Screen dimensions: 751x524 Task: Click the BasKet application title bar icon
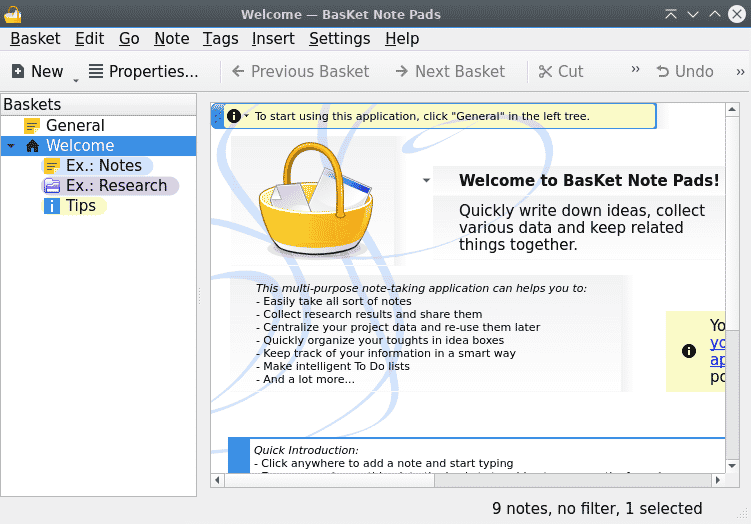click(x=12, y=14)
